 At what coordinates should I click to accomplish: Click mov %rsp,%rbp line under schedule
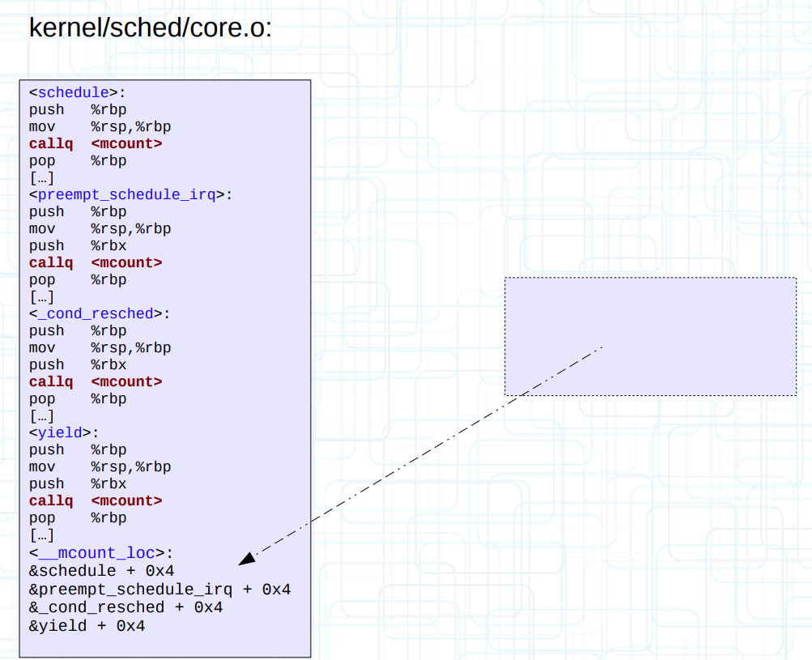click(100, 126)
